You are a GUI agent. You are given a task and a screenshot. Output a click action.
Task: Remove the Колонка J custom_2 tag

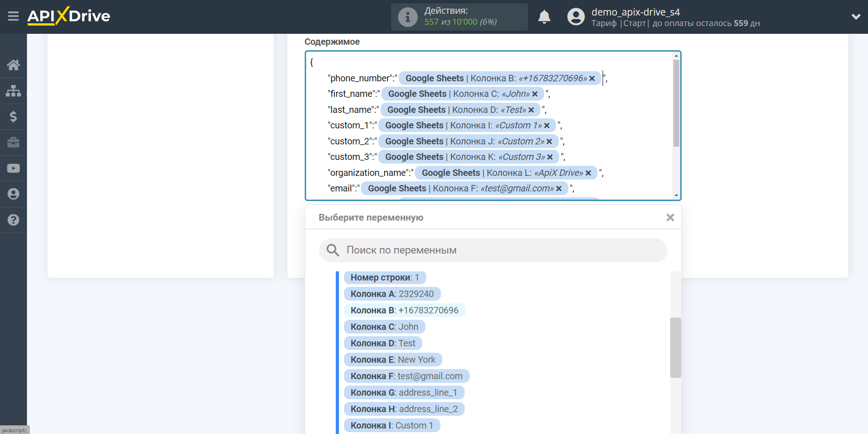[550, 142]
